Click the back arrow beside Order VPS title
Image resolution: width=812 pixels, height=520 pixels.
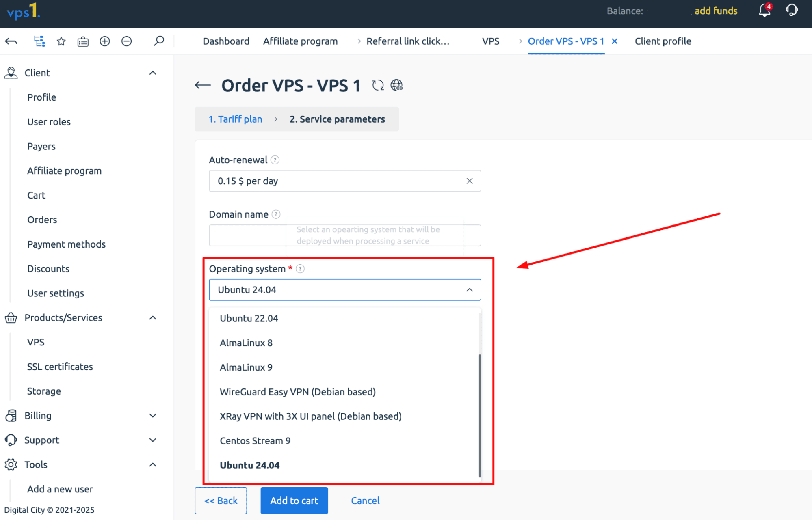pyautogui.click(x=203, y=85)
